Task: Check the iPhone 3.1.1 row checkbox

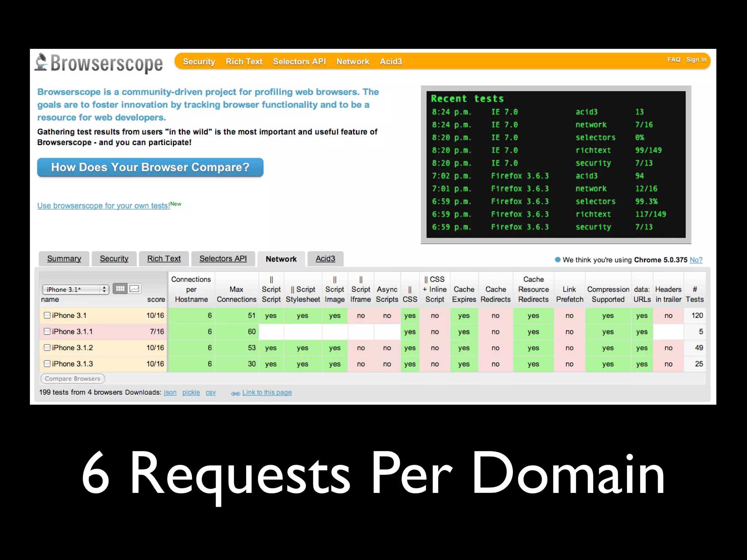Action: pyautogui.click(x=47, y=331)
